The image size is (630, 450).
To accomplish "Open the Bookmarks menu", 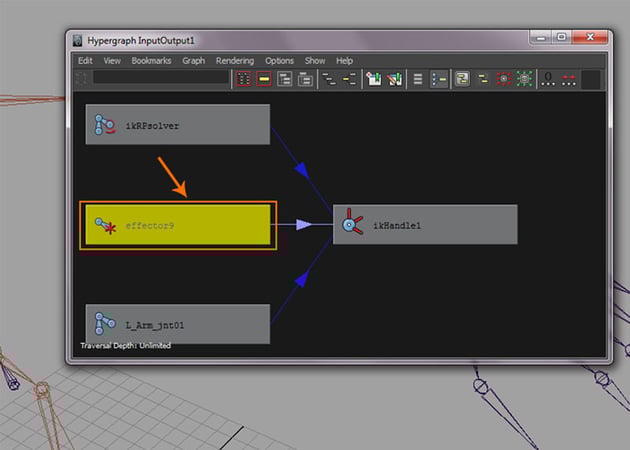I will (150, 61).
